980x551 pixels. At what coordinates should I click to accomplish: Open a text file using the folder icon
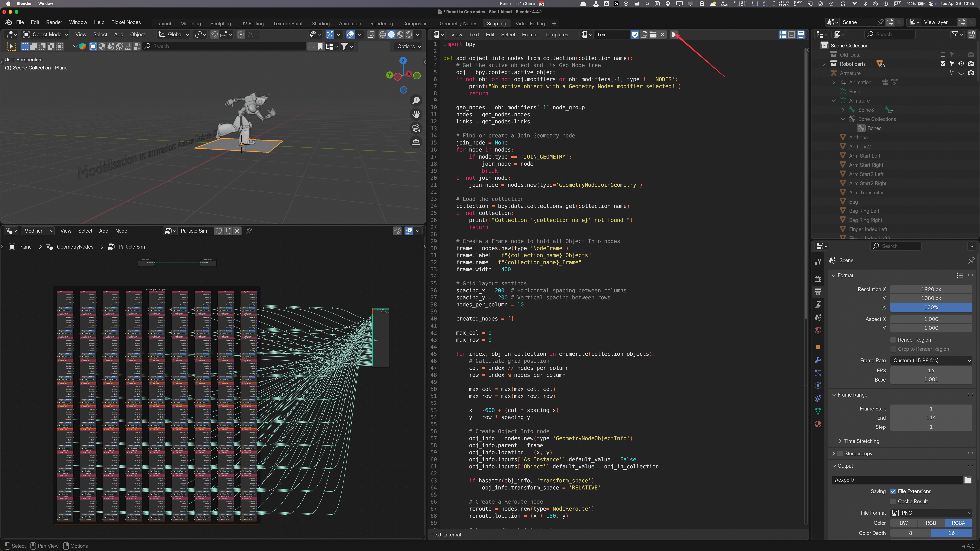[x=653, y=35]
